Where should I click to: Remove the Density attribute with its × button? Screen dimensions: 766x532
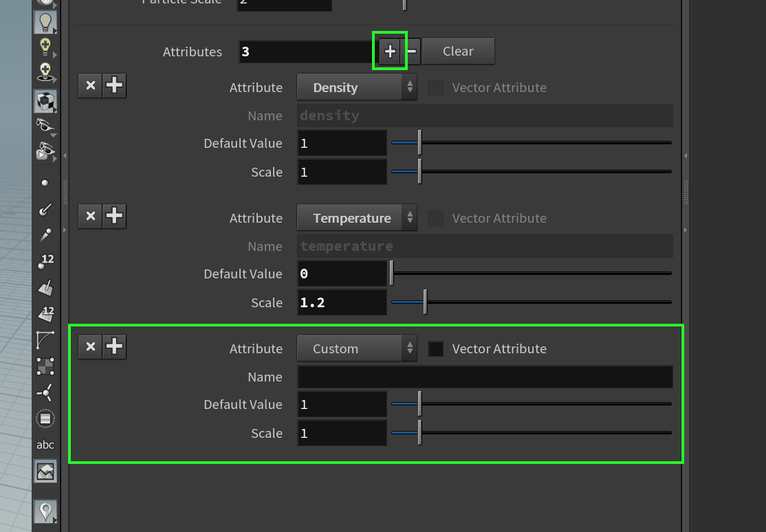tap(90, 85)
